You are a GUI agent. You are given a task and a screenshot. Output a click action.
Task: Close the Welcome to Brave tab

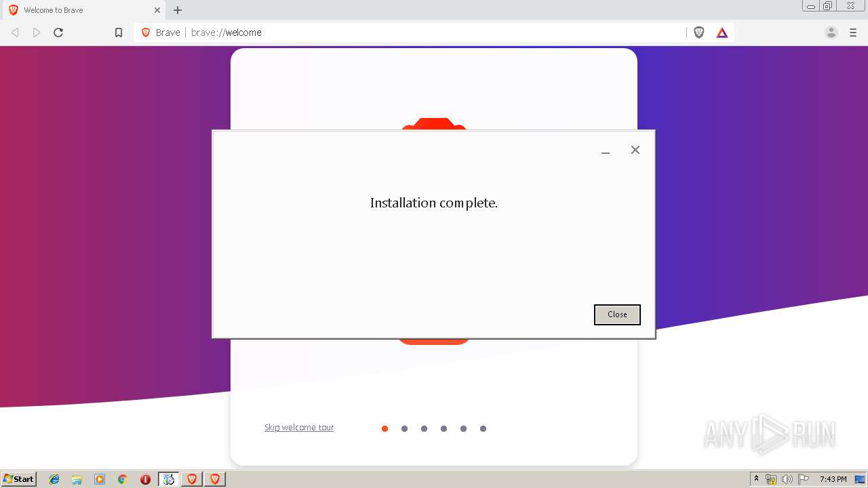tap(157, 10)
